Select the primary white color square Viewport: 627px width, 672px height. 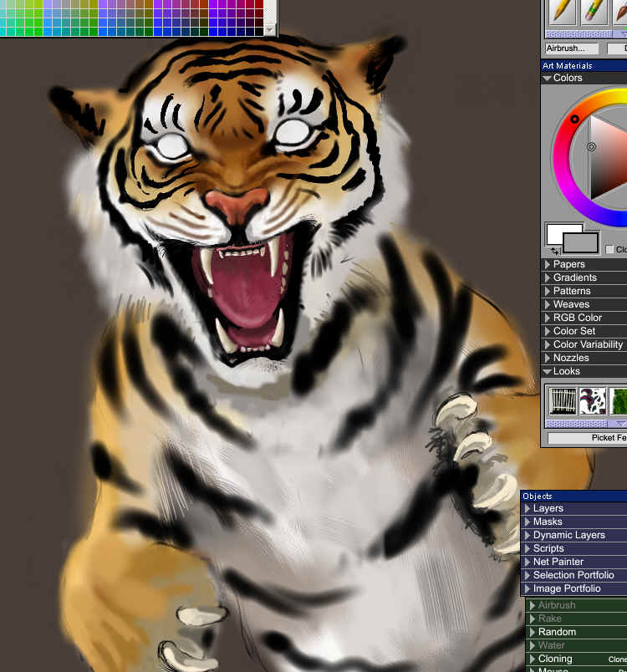point(557,233)
